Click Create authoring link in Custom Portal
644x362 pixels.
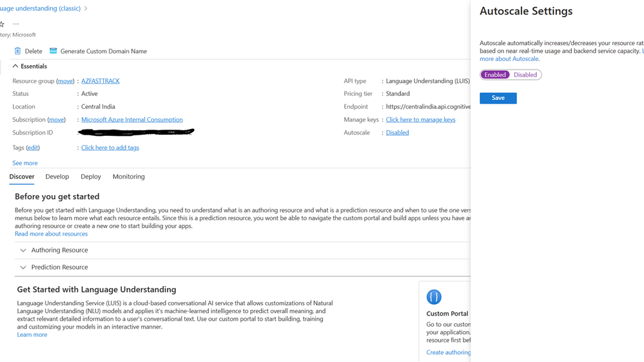449,352
